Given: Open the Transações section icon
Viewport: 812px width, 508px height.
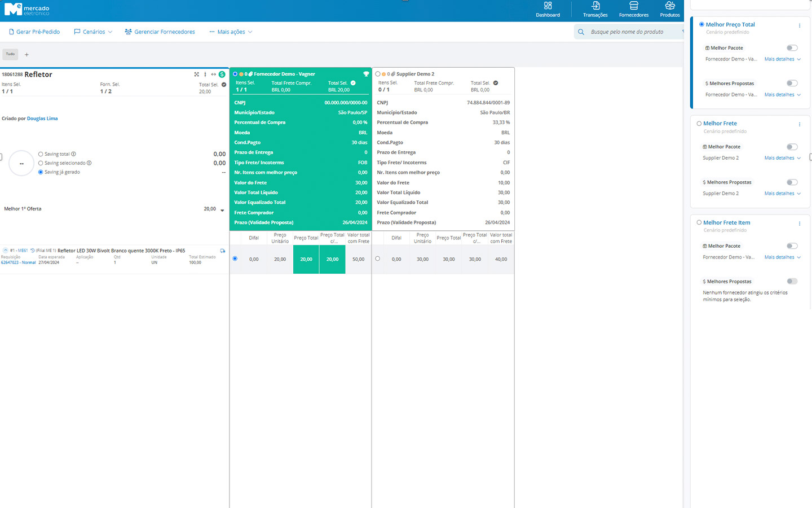Looking at the screenshot, I should point(595,6).
